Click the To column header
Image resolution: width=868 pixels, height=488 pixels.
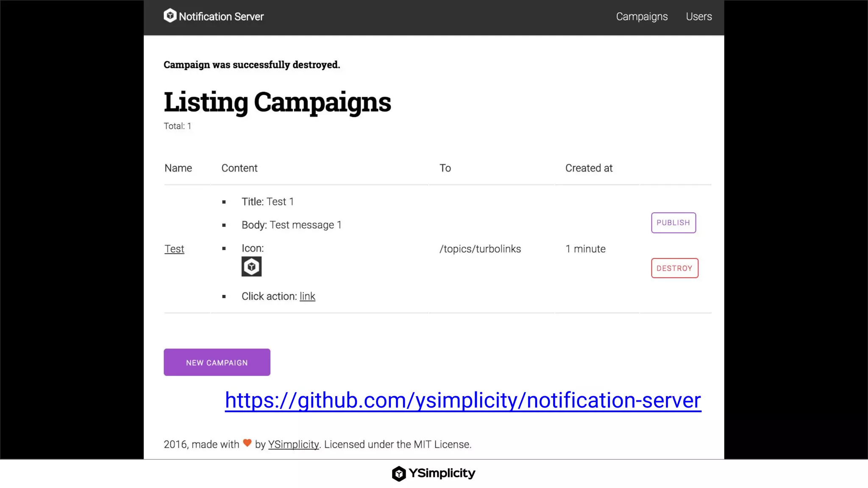point(445,168)
